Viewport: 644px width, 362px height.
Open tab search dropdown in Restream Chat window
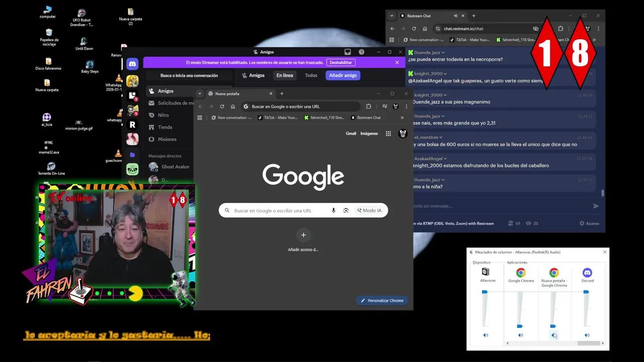point(392,16)
